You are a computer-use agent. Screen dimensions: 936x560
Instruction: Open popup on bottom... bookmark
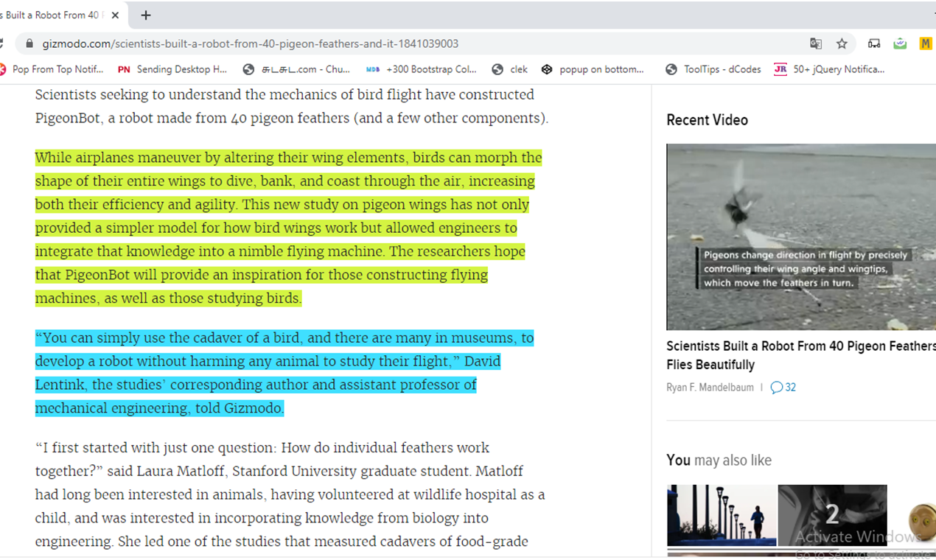593,69
